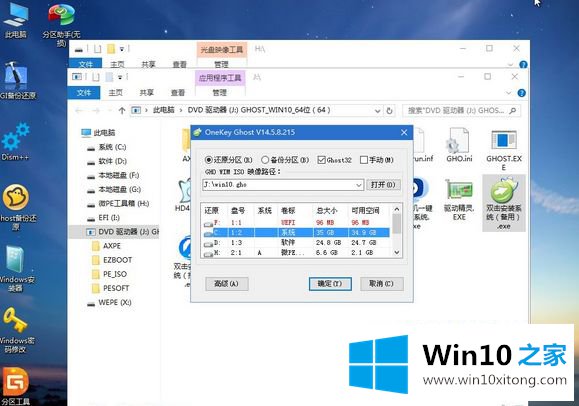Viewport: 579px width, 406px height.
Task: Click the Back arrow in Explorer navigation
Action: click(x=79, y=110)
